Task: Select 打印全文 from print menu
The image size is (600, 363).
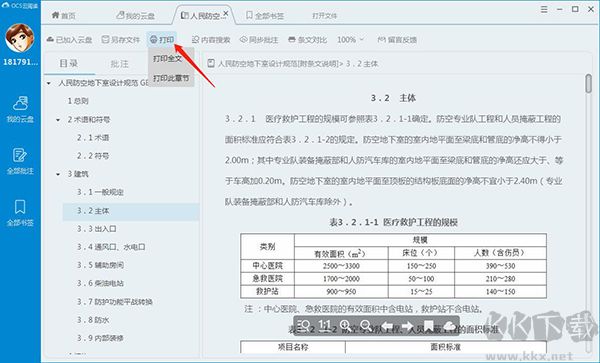Action: tap(167, 59)
